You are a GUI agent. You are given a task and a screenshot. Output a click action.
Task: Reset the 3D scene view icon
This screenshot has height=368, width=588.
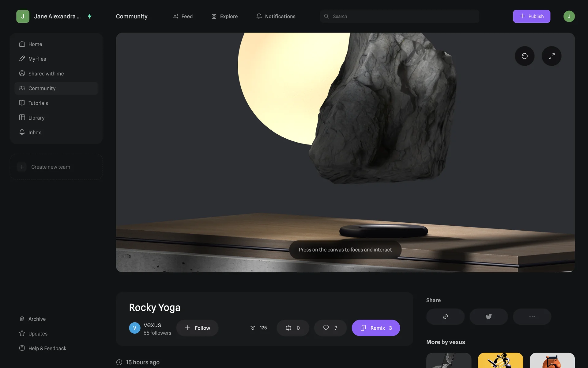(x=524, y=56)
